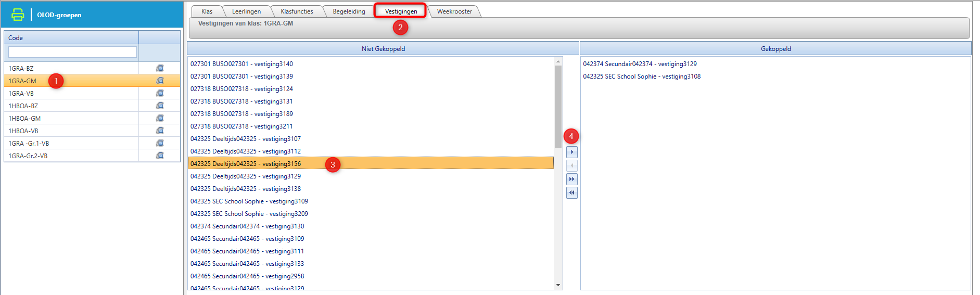Screen dimensions: 980x295
Task: Select linked item 042325 SEC School Sophie - vestiging3108
Action: tap(641, 76)
